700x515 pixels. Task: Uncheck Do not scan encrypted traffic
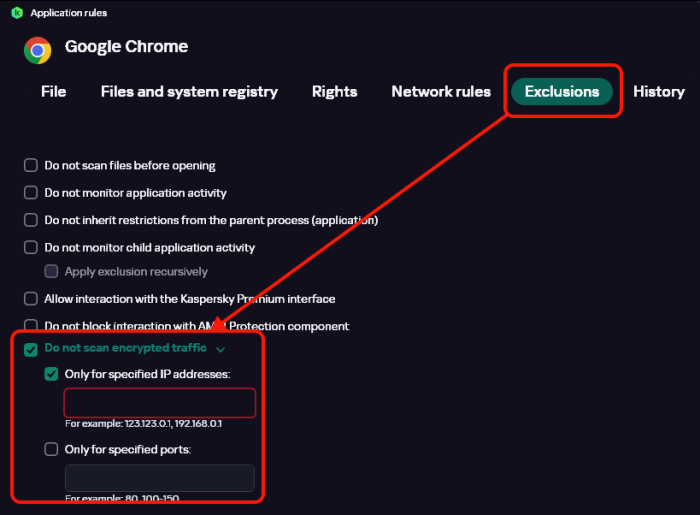pos(31,349)
